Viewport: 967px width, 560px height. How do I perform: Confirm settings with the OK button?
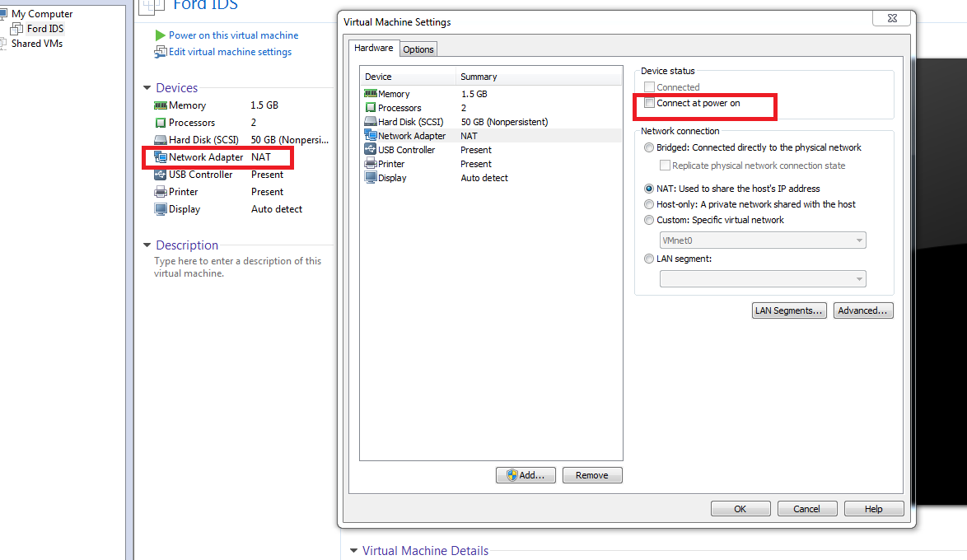[x=740, y=509]
